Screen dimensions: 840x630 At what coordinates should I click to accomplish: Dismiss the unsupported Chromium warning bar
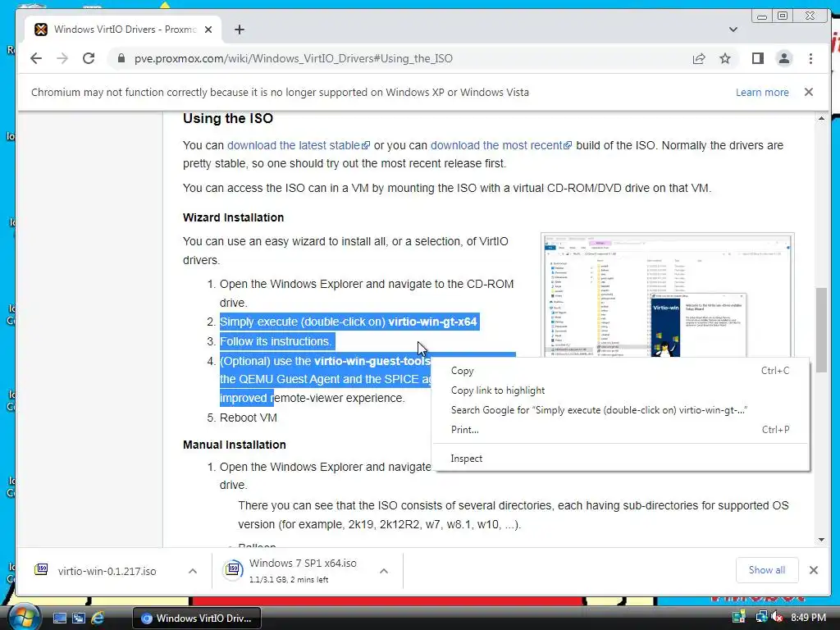(808, 92)
